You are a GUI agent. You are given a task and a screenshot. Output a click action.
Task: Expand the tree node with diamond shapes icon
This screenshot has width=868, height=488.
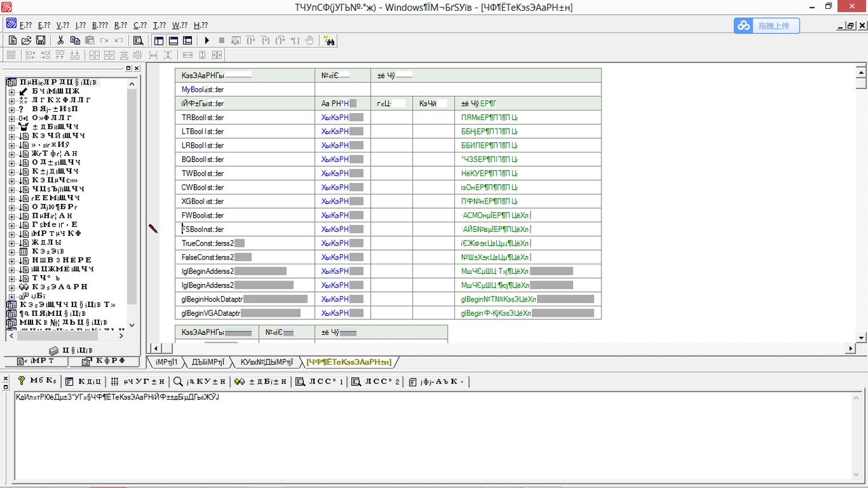tap(12, 287)
